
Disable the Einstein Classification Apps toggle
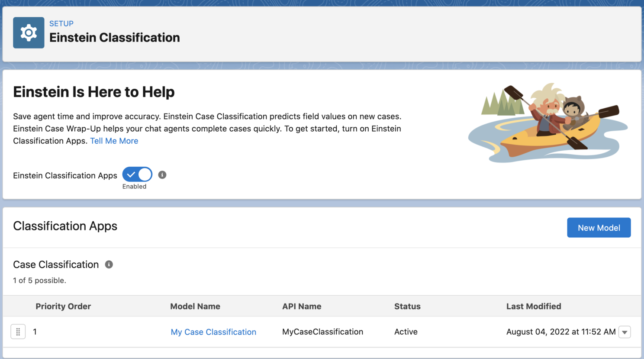point(137,175)
